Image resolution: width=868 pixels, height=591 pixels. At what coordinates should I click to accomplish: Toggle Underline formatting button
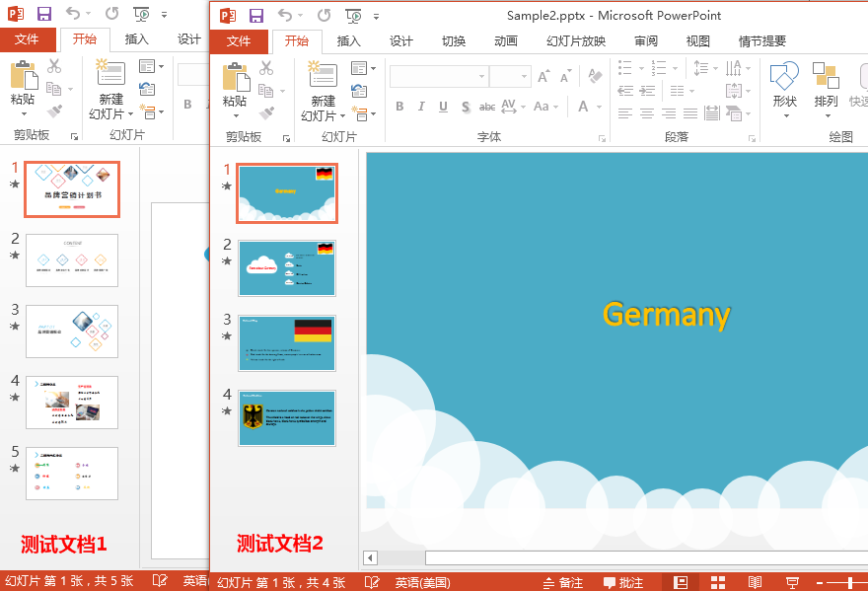point(443,107)
